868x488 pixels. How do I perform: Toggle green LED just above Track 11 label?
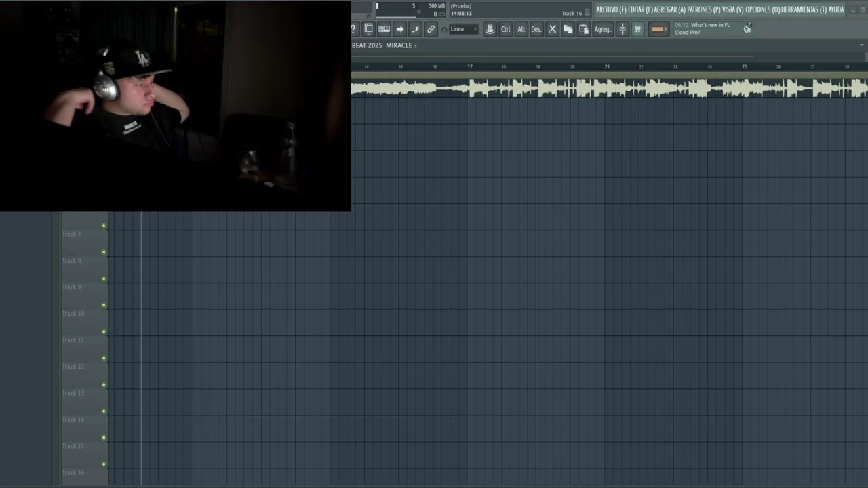point(104,331)
